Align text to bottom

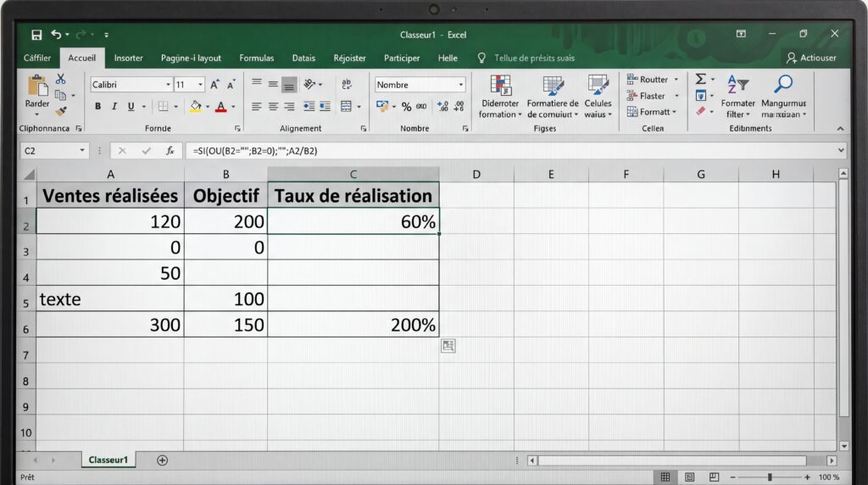coord(289,86)
